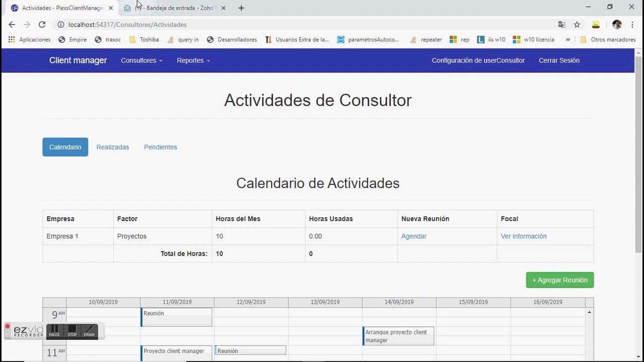Open Configuración de userConsultor
This screenshot has height=362, width=644.
[x=478, y=60]
